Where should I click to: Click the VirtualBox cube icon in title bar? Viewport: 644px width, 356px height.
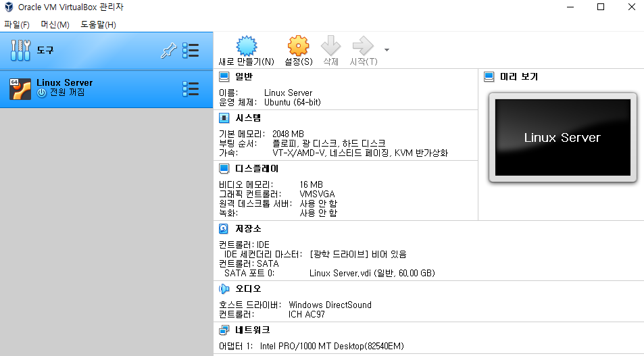pos(9,7)
